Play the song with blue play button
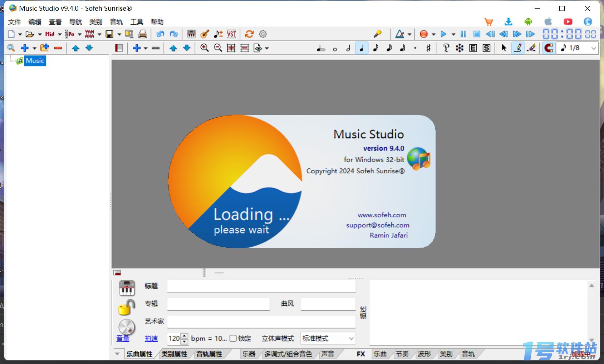604x364 pixels. click(443, 34)
